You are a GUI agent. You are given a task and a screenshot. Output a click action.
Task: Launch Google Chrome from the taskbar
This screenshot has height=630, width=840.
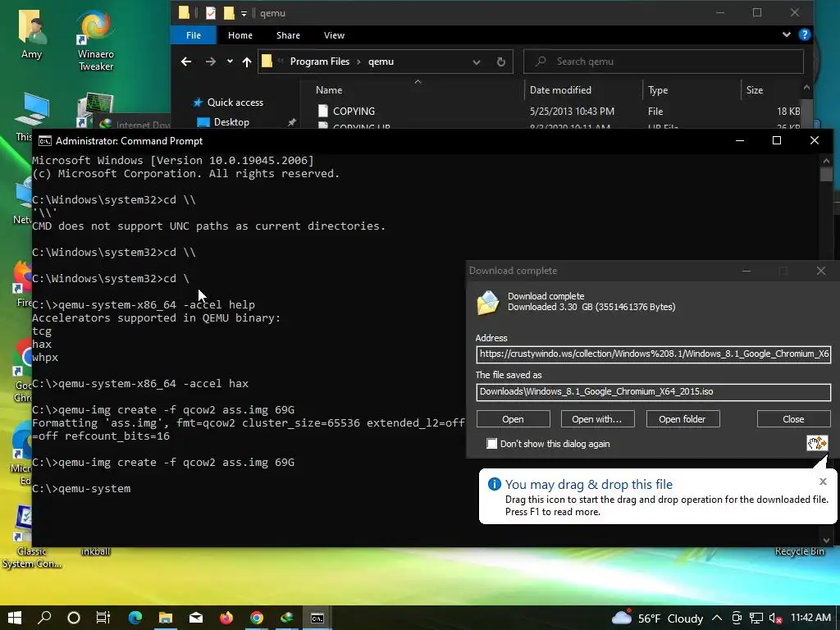(257, 618)
